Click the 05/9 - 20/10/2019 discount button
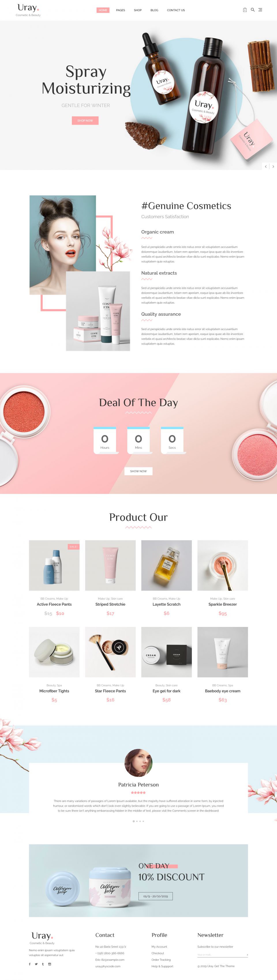The width and height of the screenshot is (277, 980). click(x=156, y=896)
